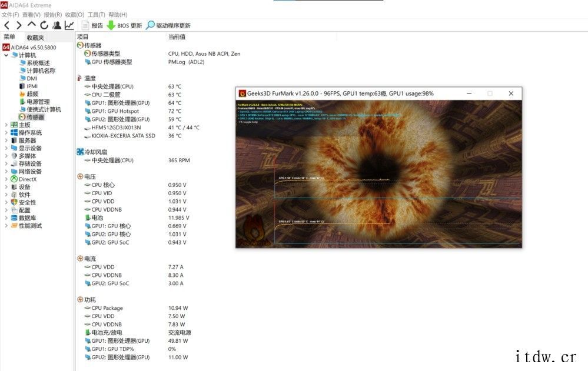The height and width of the screenshot is (371, 588).
Task: Open the 收藏(O) menu
Action: (75, 15)
